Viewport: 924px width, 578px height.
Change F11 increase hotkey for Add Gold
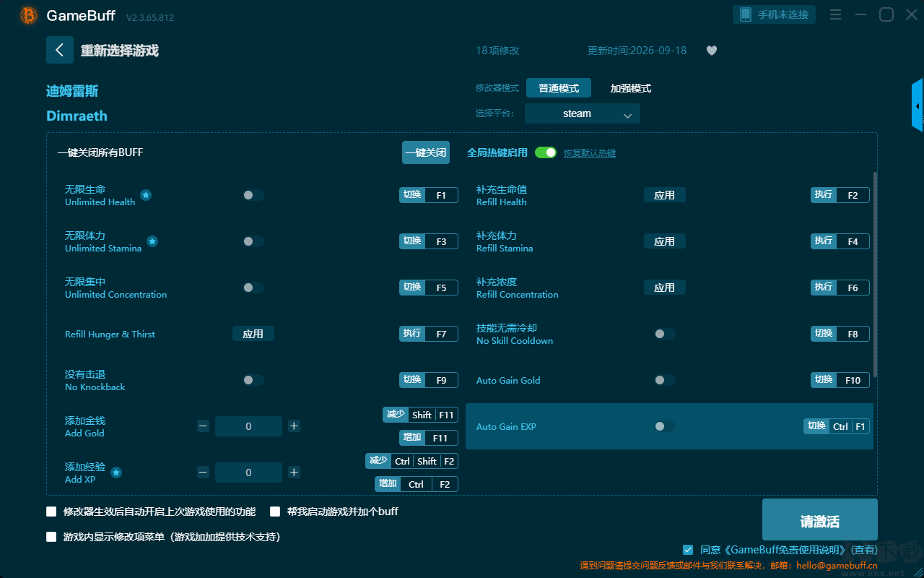point(441,438)
